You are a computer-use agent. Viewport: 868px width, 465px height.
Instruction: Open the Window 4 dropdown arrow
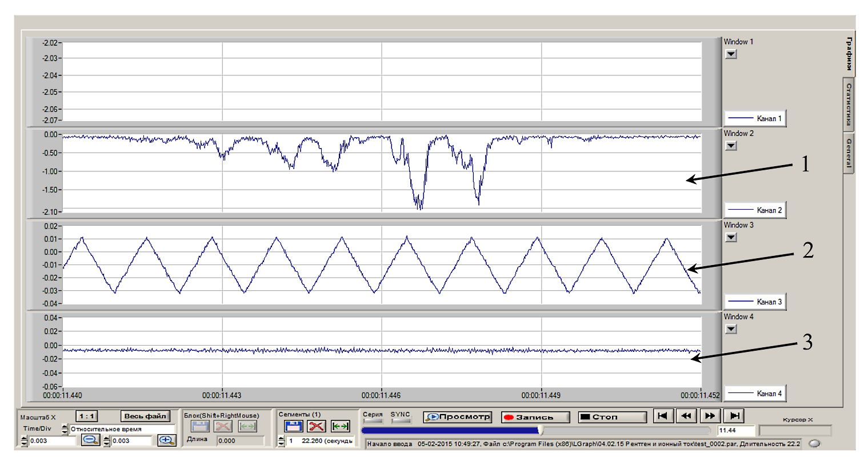(731, 329)
